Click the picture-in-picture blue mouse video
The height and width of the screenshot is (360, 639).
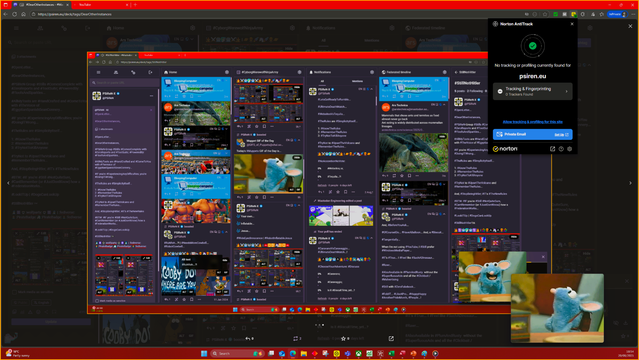click(x=557, y=308)
